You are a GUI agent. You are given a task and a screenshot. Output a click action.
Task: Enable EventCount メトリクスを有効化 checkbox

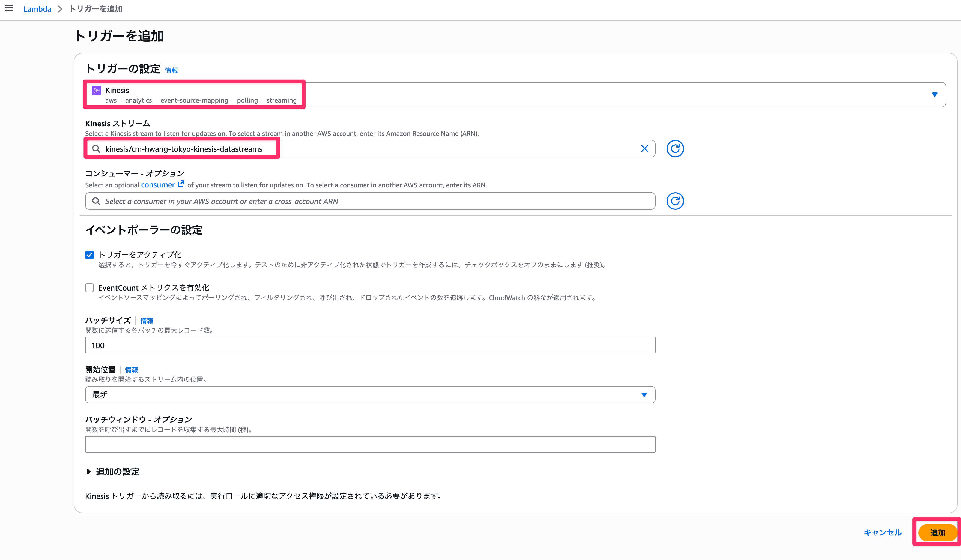pyautogui.click(x=89, y=288)
